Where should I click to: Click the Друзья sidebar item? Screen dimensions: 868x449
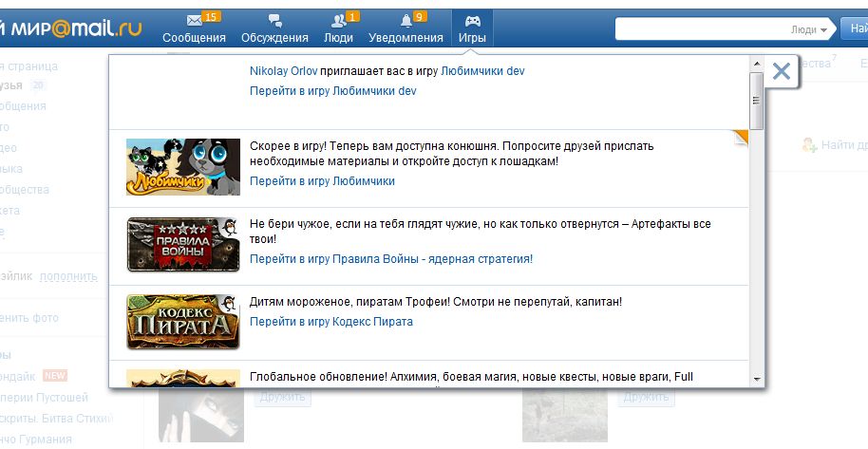tap(11, 85)
